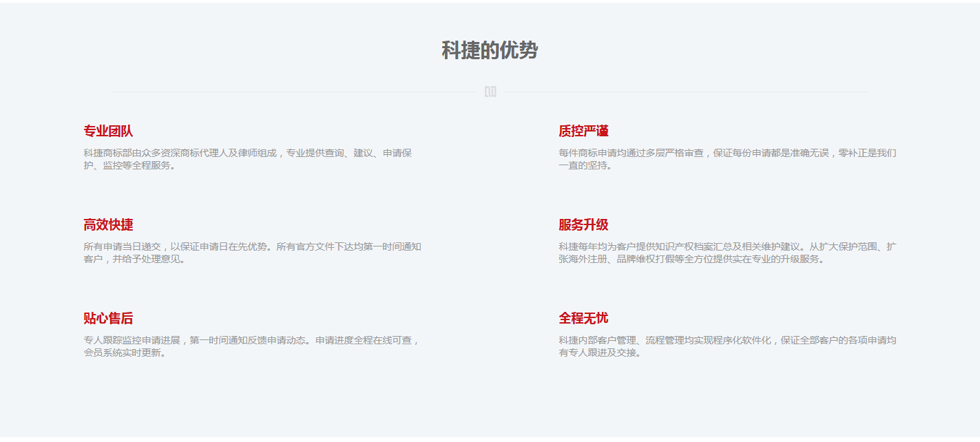Click the 科捷的优势 section title
This screenshot has width=980, height=442.
click(490, 50)
